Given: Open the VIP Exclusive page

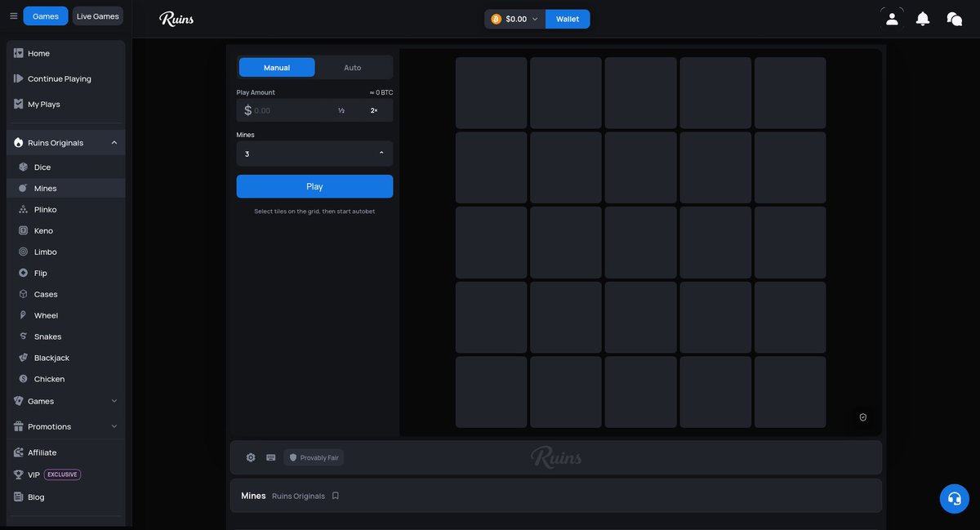Looking at the screenshot, I should click(x=66, y=474).
